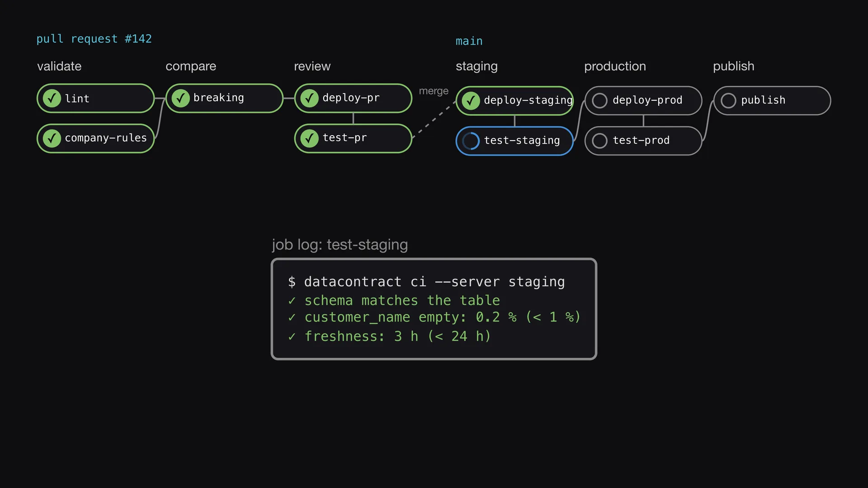Click the 'staging' stage heading
The width and height of the screenshot is (868, 488).
pos(476,66)
